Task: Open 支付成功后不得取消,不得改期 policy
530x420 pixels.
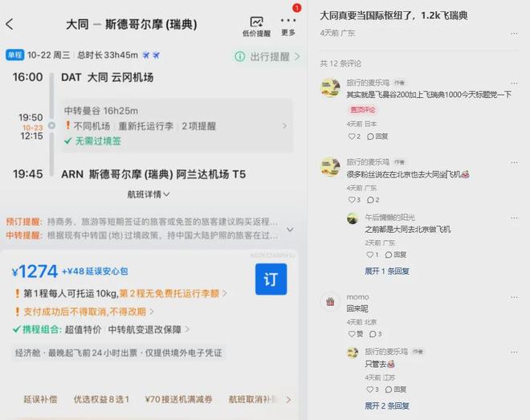Action: [x=84, y=312]
